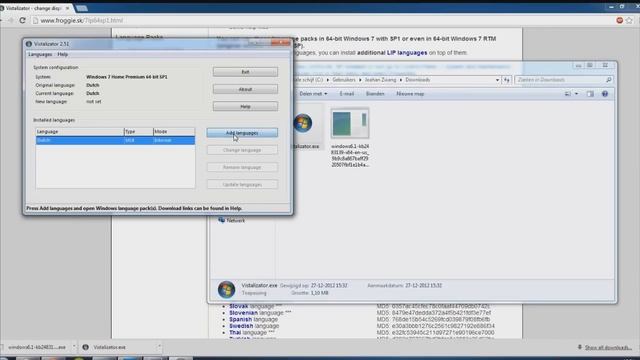Bookmark page with the star icon

pos(629,20)
